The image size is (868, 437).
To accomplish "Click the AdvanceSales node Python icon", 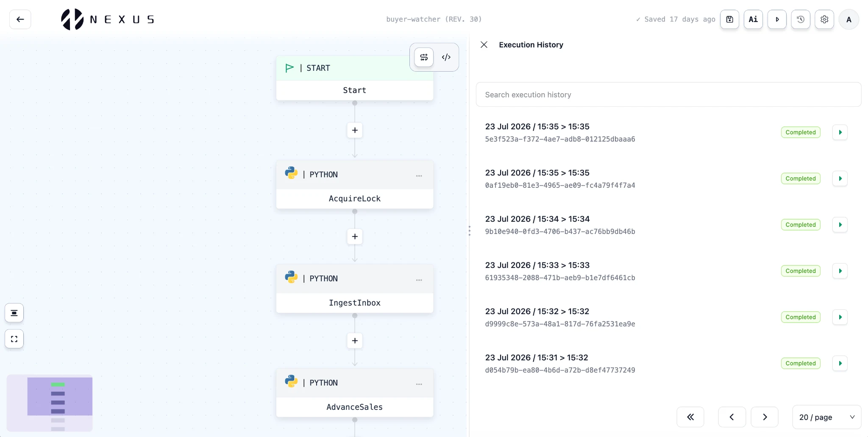I will coord(291,381).
